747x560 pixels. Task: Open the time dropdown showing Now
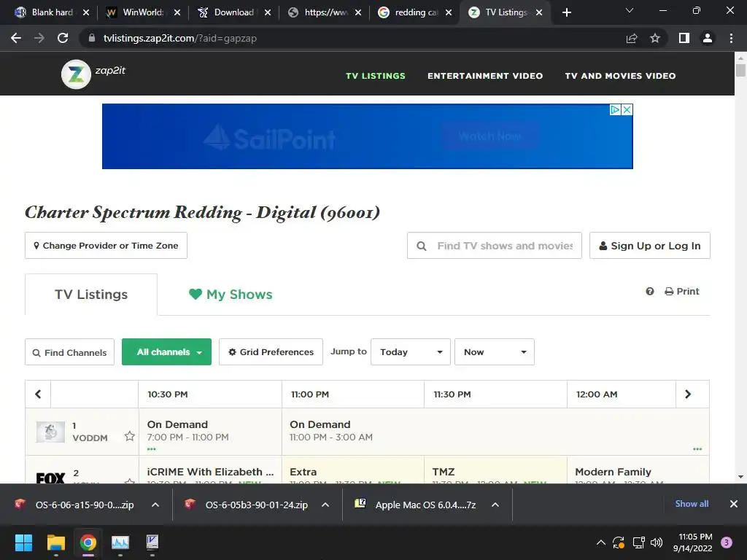click(x=495, y=352)
